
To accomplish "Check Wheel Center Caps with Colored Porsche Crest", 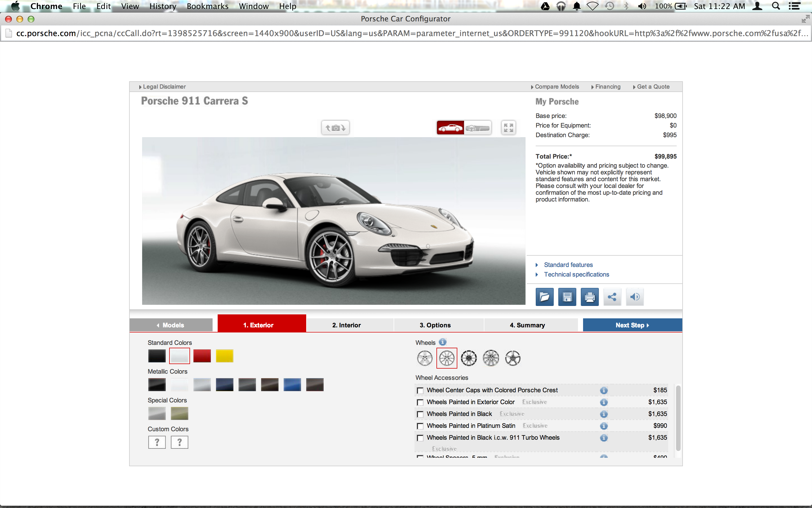I will (x=420, y=390).
